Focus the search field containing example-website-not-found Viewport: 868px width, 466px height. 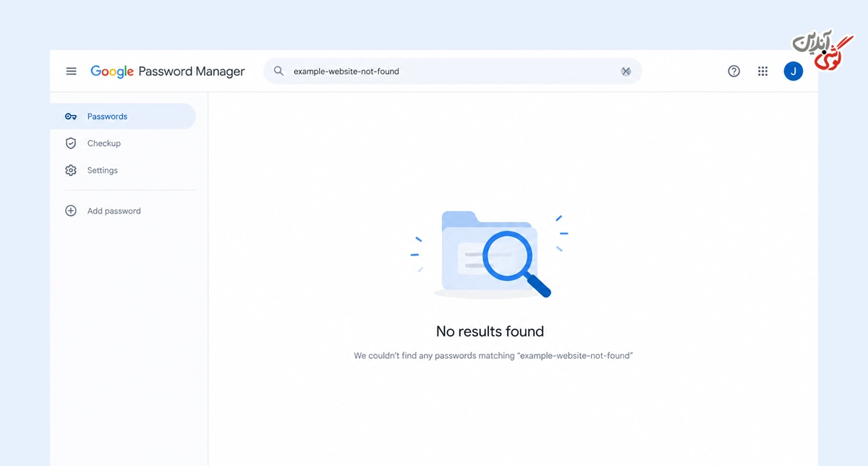click(x=452, y=71)
